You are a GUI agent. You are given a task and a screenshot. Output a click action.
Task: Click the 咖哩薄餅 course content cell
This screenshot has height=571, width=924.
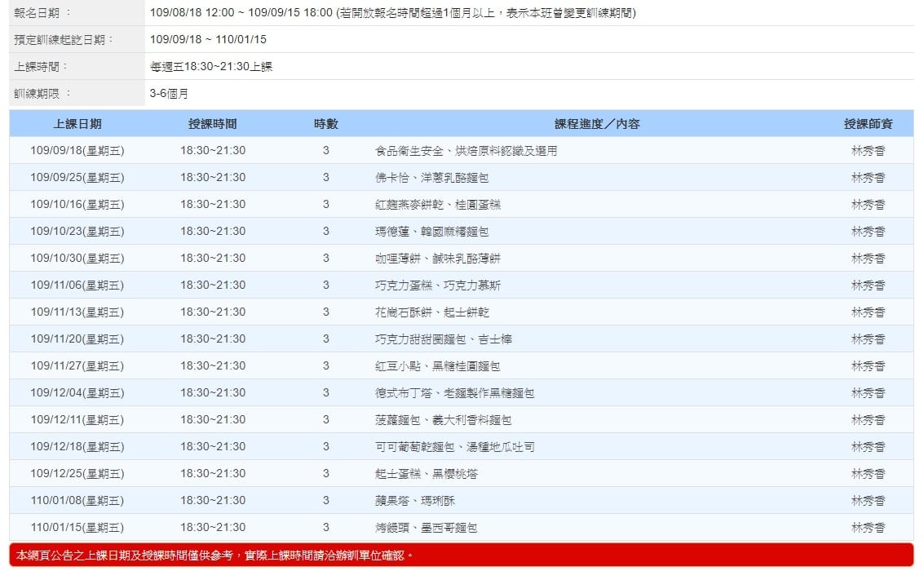(437, 259)
